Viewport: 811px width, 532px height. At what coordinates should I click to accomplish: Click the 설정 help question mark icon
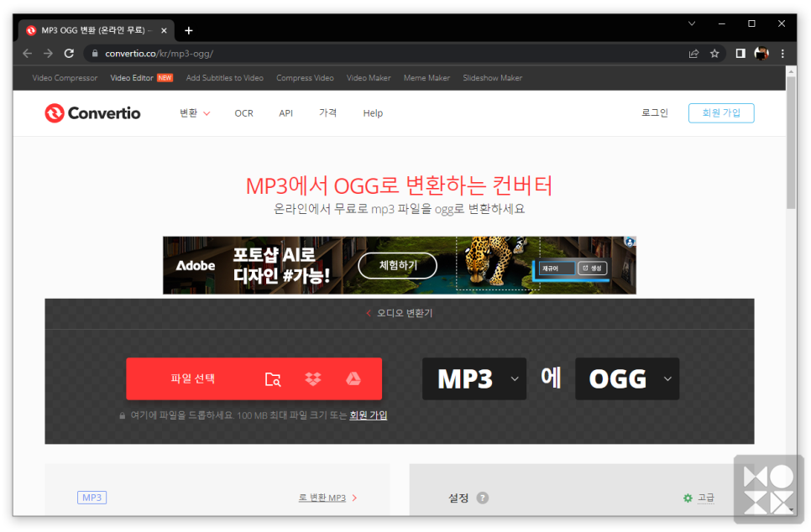coord(482,498)
